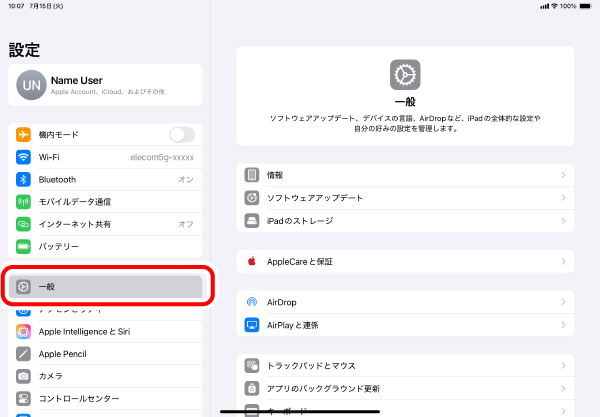This screenshot has height=417, width=600.
Task: Tap the バッテリー battery icon
Action: pyautogui.click(x=24, y=246)
